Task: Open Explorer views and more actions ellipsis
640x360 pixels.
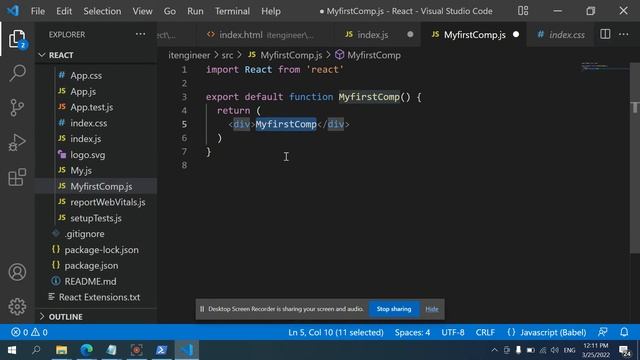Action: [140, 34]
